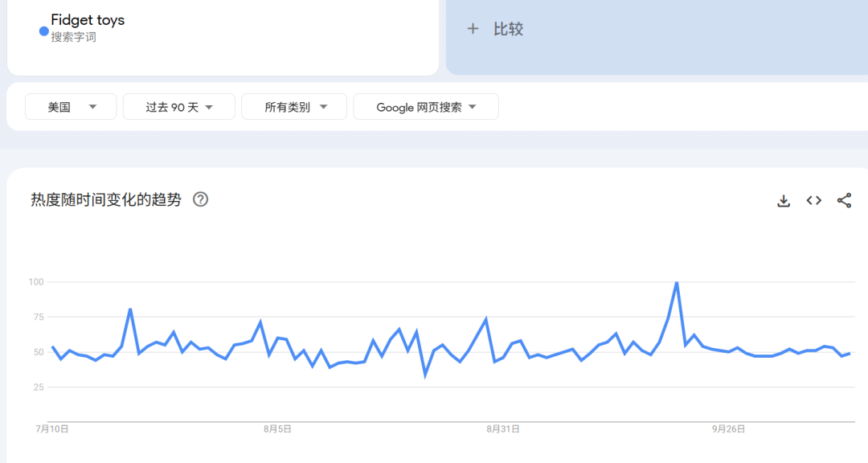The height and width of the screenshot is (463, 868).
Task: Click the 75 y-axis label
Action: click(x=39, y=317)
